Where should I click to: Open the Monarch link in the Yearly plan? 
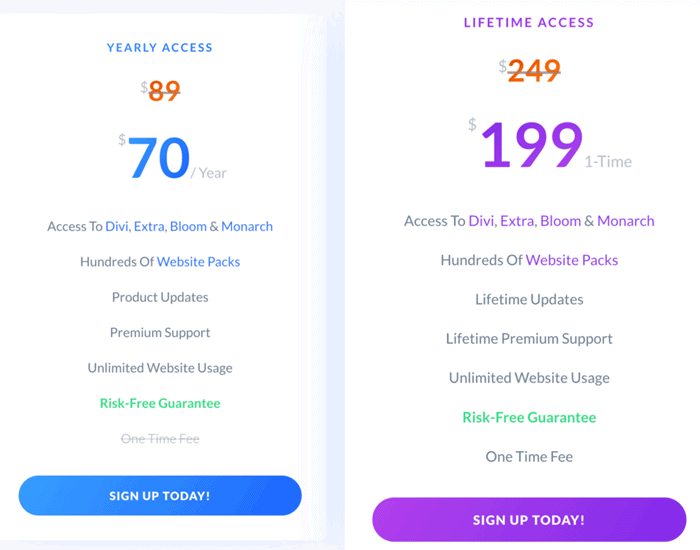tap(247, 226)
